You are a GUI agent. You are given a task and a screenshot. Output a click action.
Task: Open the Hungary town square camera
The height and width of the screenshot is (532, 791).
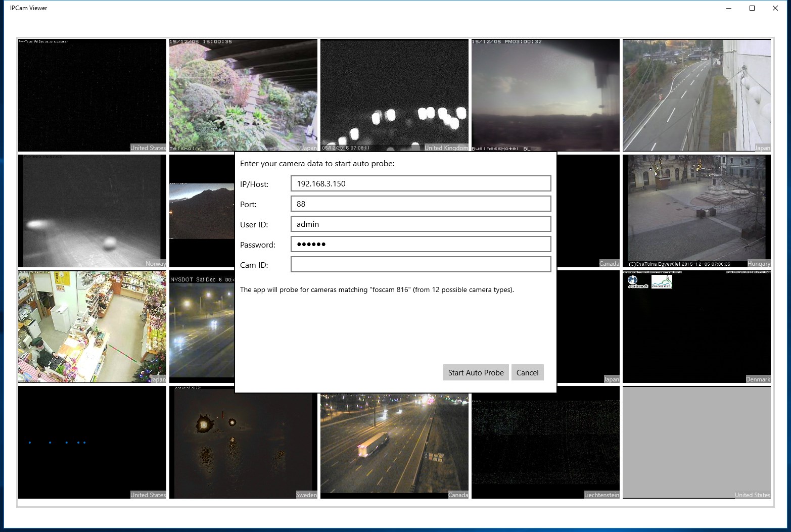tap(696, 211)
